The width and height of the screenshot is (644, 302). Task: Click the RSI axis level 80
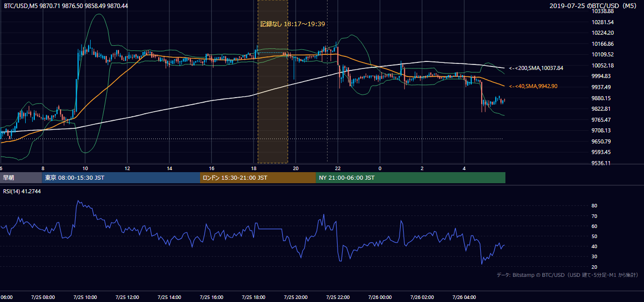tap(594, 206)
